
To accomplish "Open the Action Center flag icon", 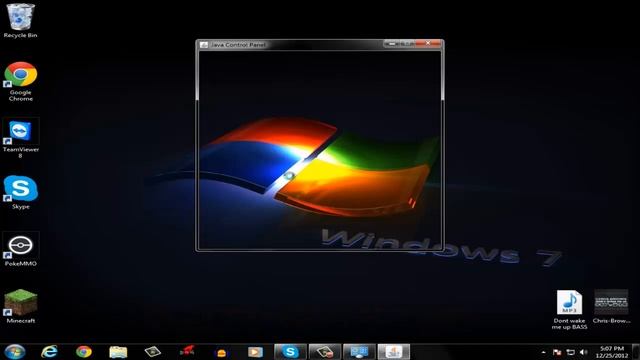I will [557, 352].
